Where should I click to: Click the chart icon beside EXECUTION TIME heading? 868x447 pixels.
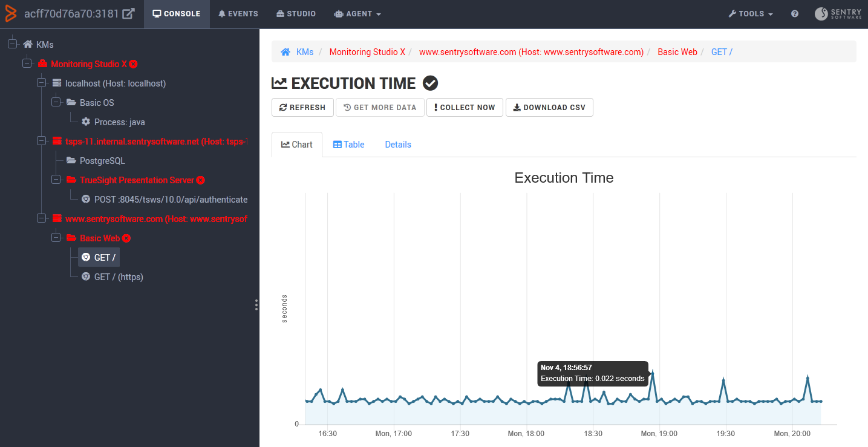279,83
